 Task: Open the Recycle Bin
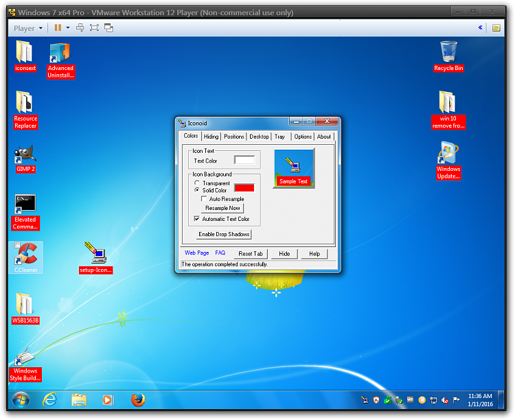pyautogui.click(x=448, y=56)
